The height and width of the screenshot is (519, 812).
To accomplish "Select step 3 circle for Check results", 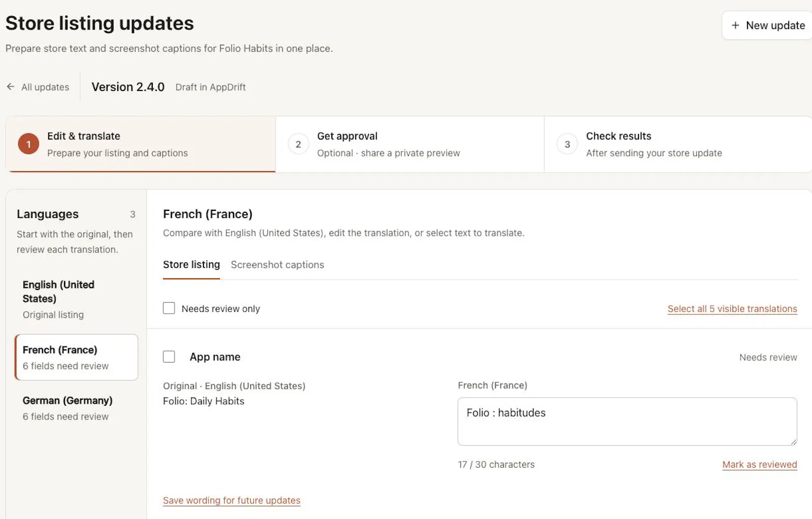I will 567,144.
